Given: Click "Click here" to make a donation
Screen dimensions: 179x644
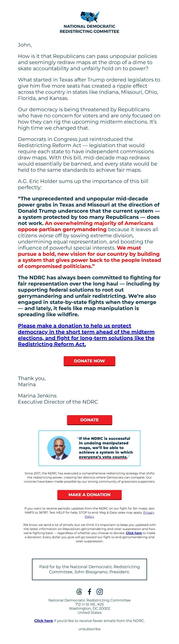Looking at the screenshot, I should coord(134,533).
